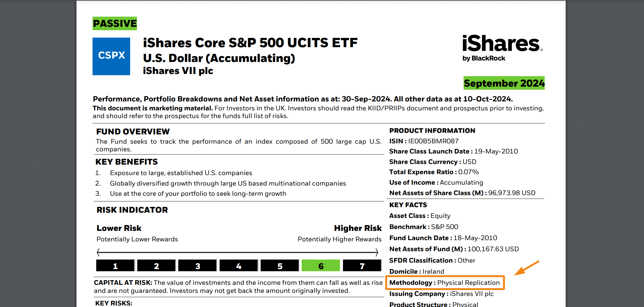This screenshot has height=307, width=644.
Task: Click the Net Assets of Fund value
Action: pos(493,249)
